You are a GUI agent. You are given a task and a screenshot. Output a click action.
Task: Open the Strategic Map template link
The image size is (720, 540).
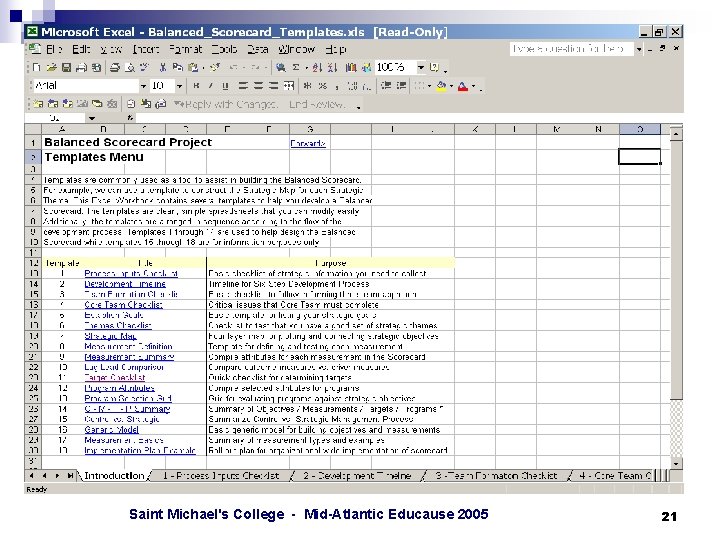110,336
